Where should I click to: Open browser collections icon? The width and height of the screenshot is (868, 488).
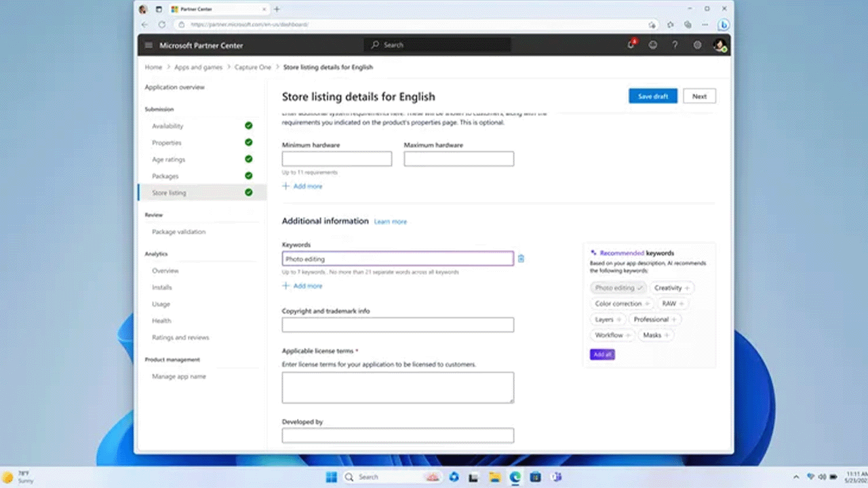pyautogui.click(x=688, y=24)
